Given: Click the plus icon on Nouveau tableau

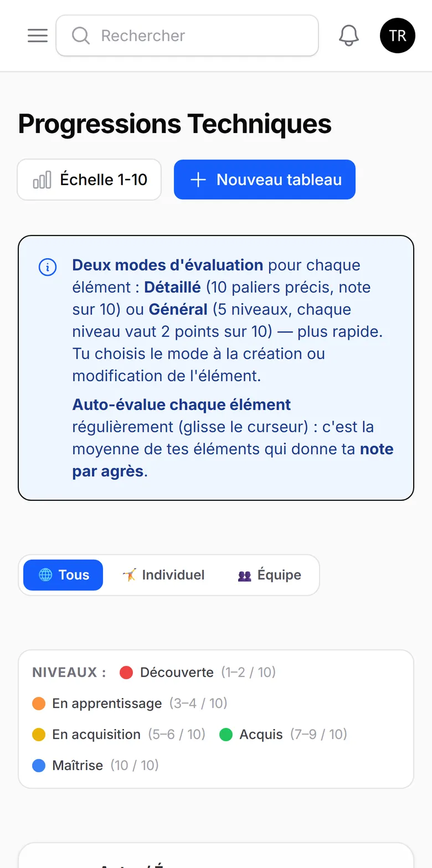Looking at the screenshot, I should [x=198, y=179].
